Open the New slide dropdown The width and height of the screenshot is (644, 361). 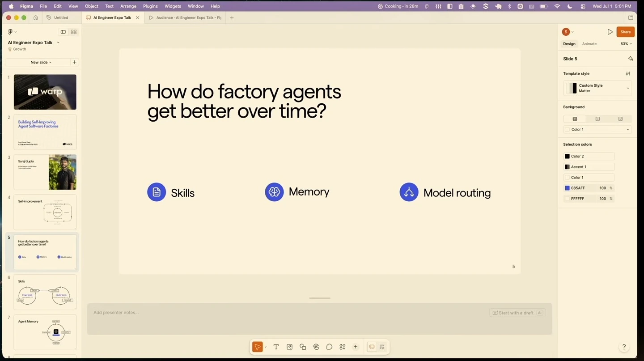41,62
